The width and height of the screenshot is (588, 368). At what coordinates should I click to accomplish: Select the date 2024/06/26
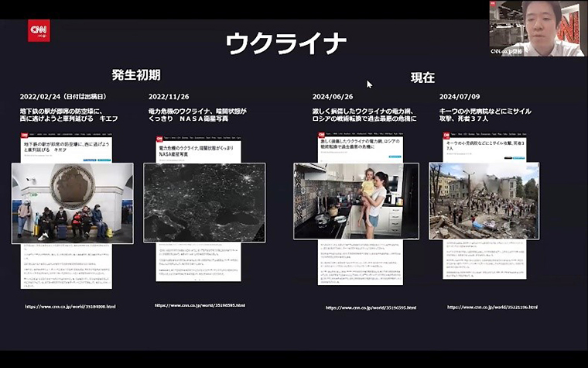click(333, 97)
